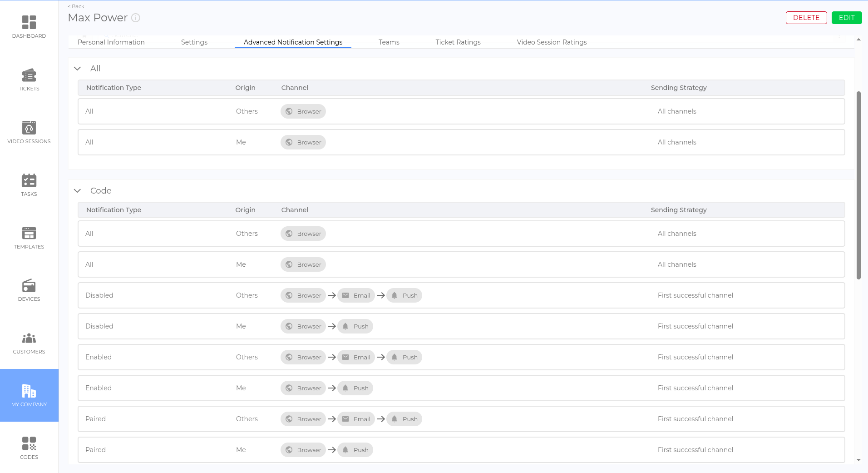Screen dimensions: 868x473
Task: Open Codes from the sidebar
Action: coord(29,448)
